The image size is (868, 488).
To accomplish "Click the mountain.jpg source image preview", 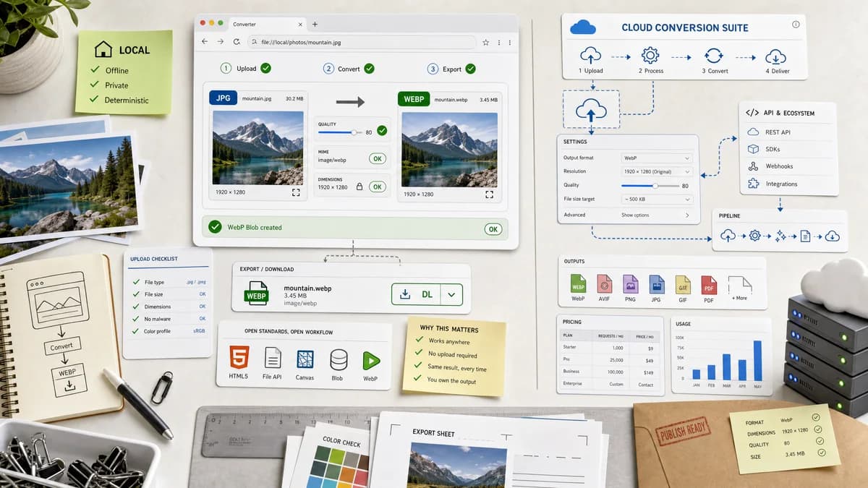I will (x=258, y=148).
